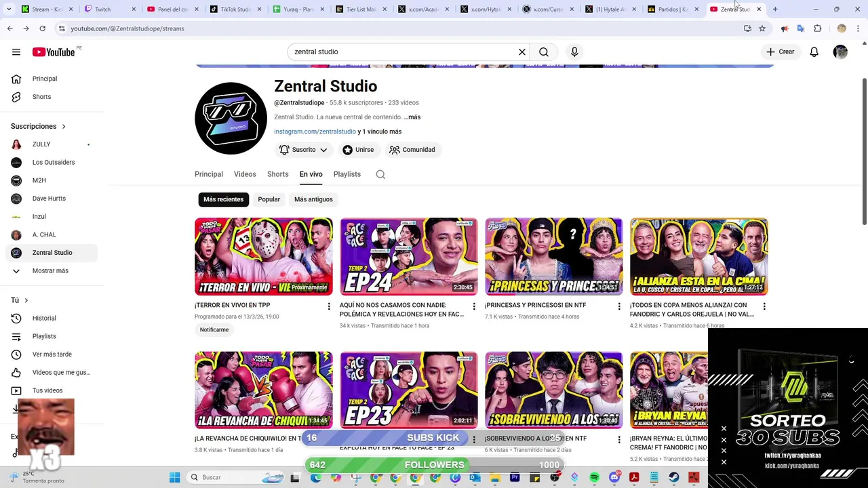Open Historial in the sidebar

click(x=52, y=319)
